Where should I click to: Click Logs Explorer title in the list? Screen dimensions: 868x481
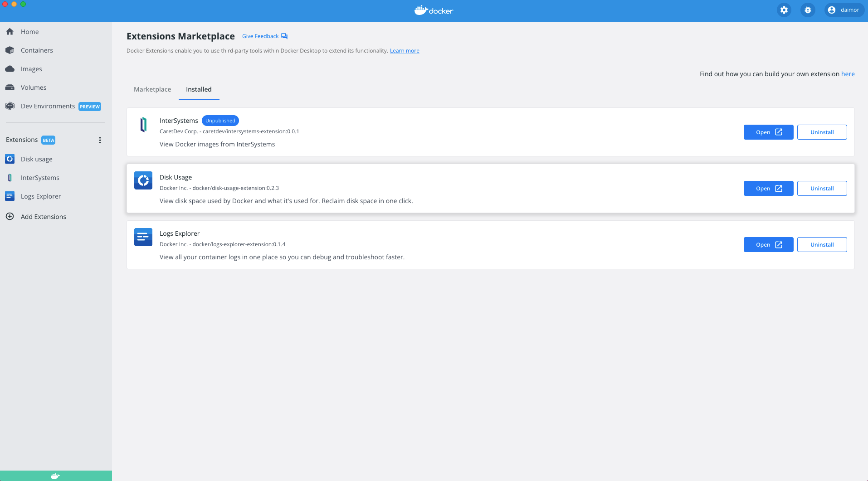click(x=180, y=233)
